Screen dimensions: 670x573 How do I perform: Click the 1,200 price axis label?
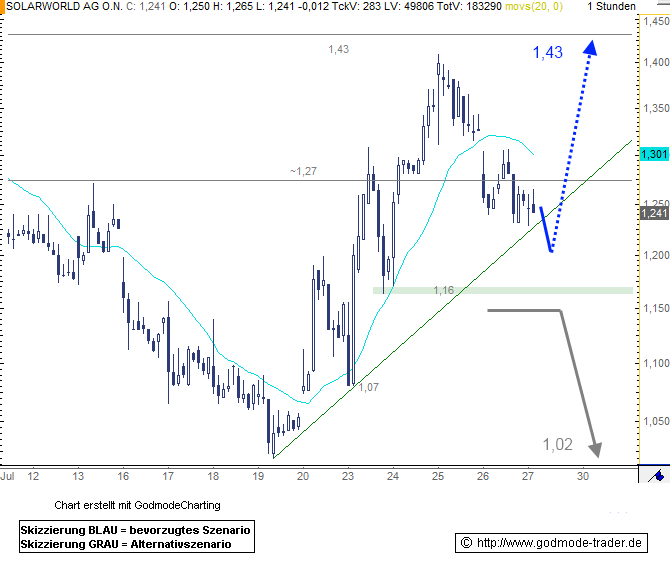click(656, 255)
